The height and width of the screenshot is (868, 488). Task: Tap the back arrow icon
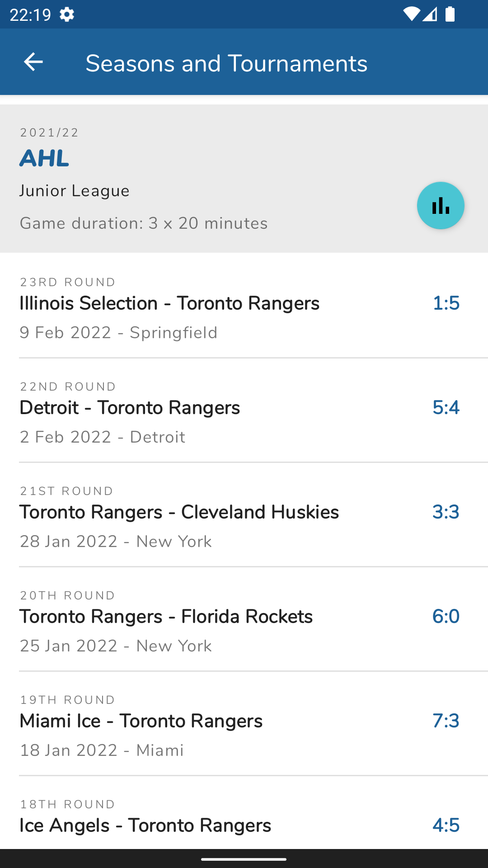click(x=33, y=62)
